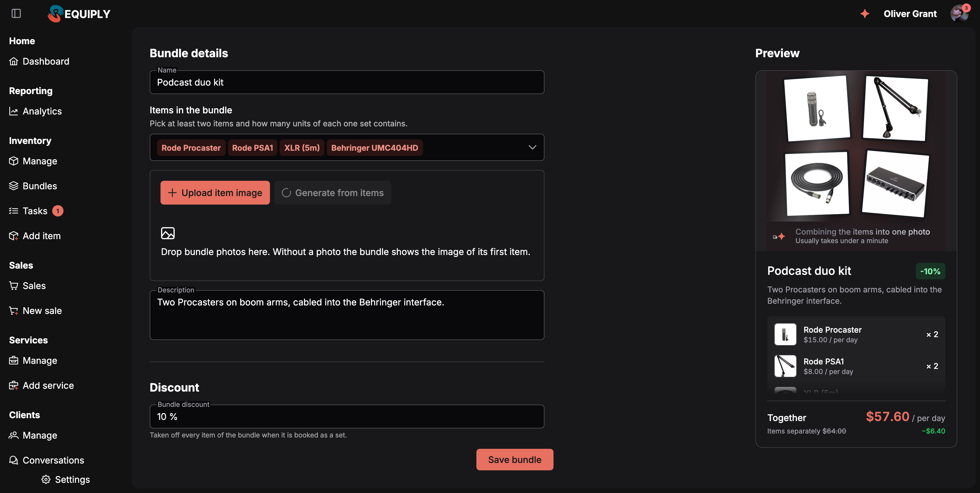Click the Clients Manage people icon
The height and width of the screenshot is (493, 980).
[14, 435]
